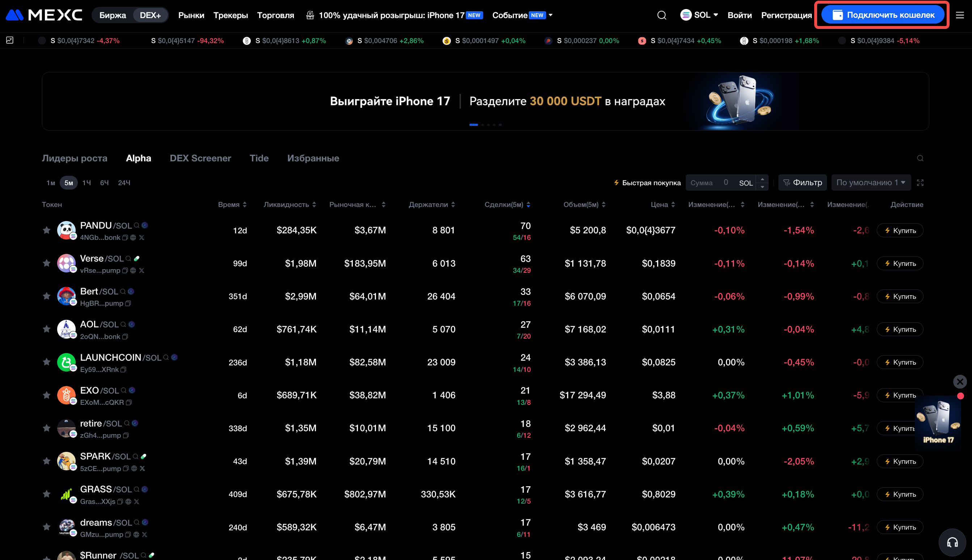The image size is (972, 560).
Task: Click the Подключить кошелек button
Action: tap(883, 16)
